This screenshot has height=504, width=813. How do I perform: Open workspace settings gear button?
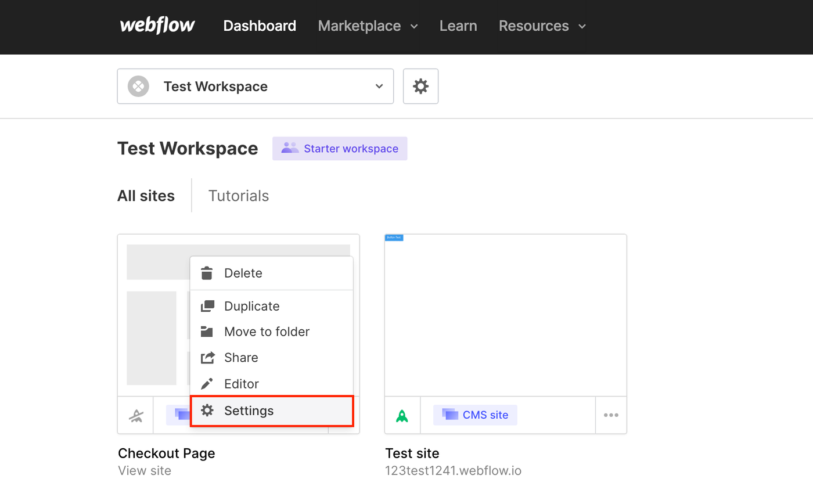420,87
